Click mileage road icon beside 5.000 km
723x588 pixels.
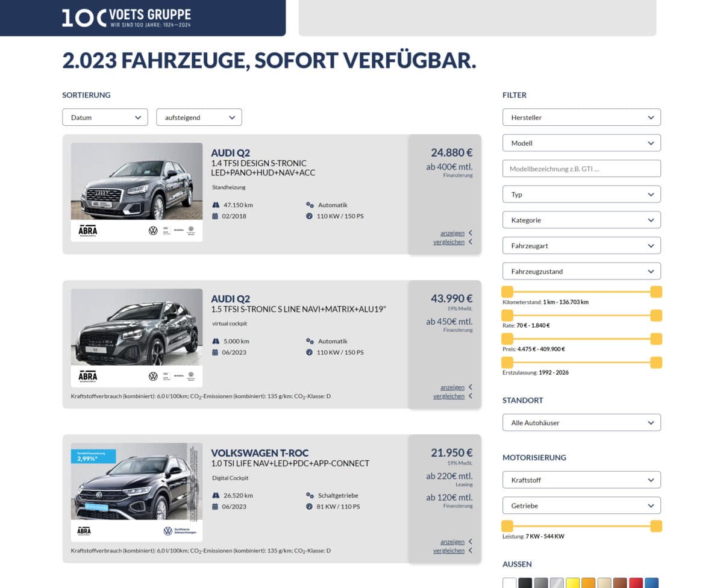point(215,341)
